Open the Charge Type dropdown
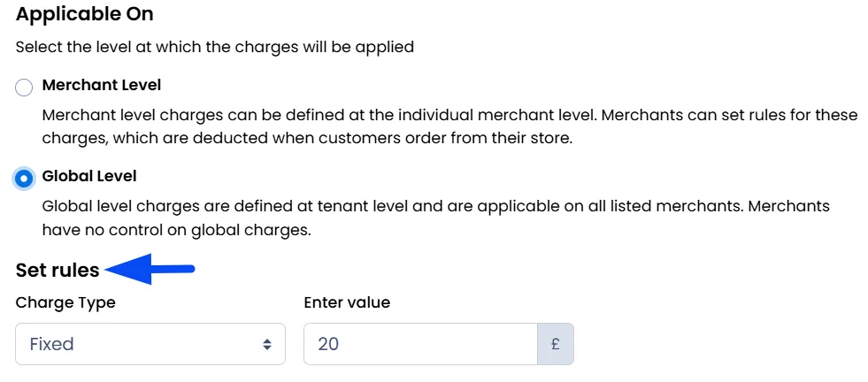 coord(150,344)
